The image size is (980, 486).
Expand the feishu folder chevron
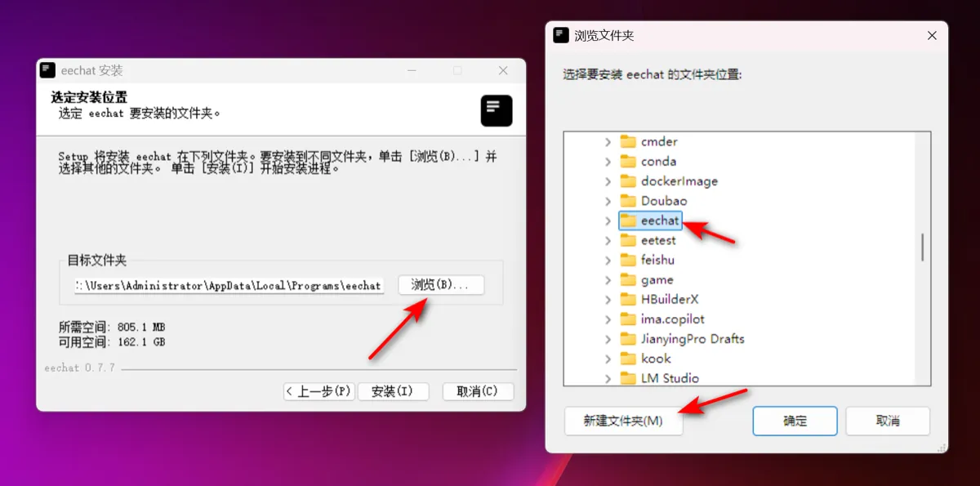coord(608,260)
